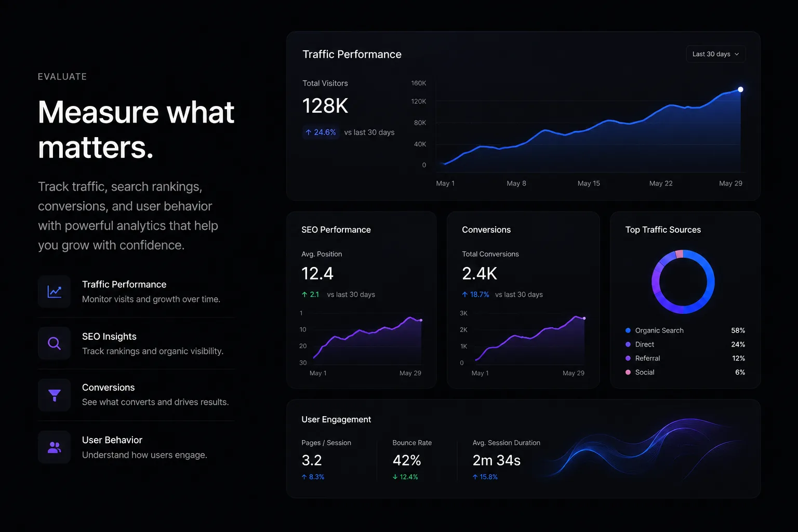Click the EVALUATE section label
Viewport: 798px width, 532px height.
[x=62, y=76]
